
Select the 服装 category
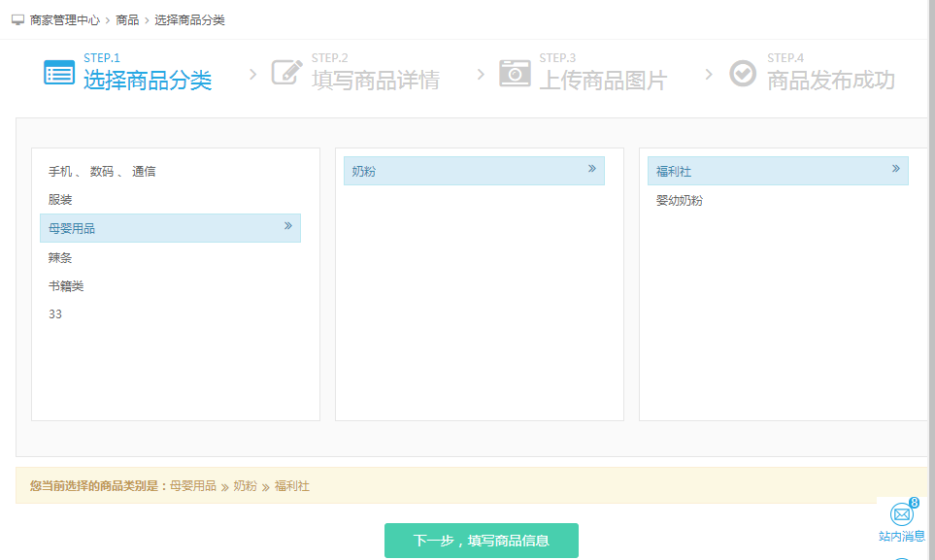(x=60, y=200)
